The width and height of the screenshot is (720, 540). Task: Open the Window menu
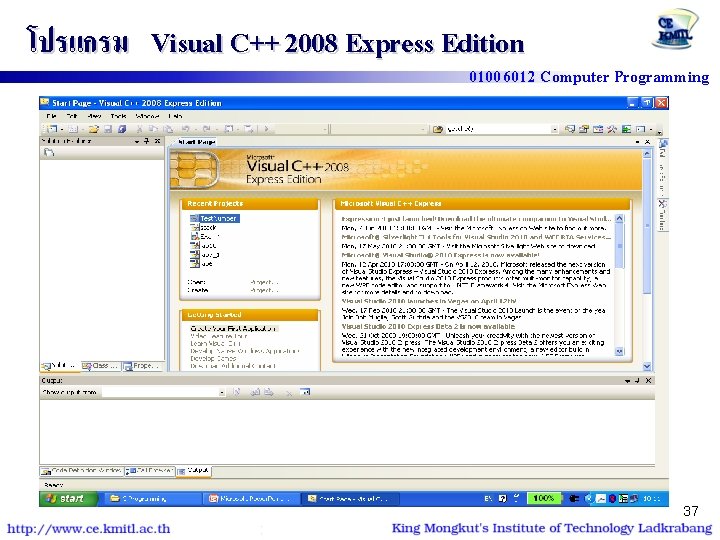tap(147, 116)
